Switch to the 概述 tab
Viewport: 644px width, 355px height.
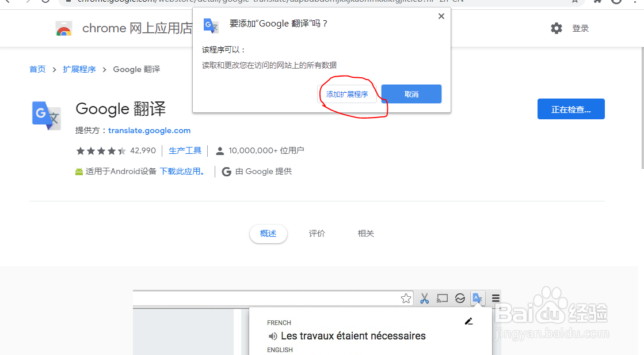(x=268, y=233)
